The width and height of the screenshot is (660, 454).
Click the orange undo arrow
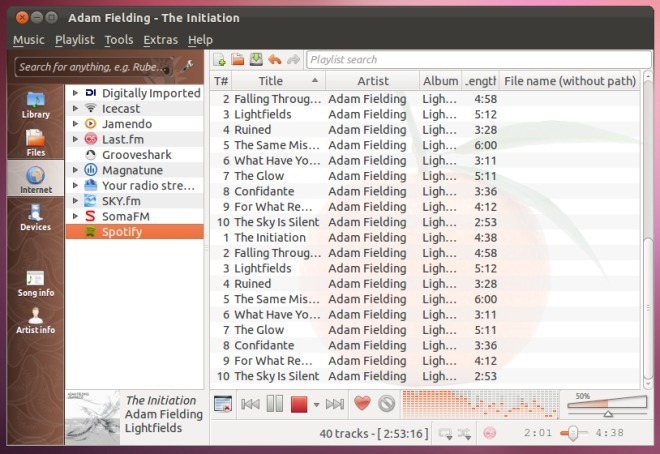(275, 60)
